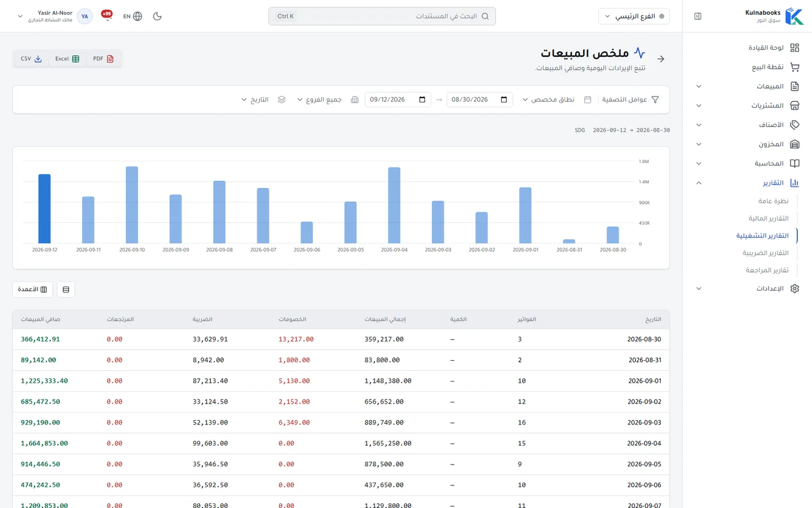Export report as PDF
The height and width of the screenshot is (508, 812).
pyautogui.click(x=104, y=59)
